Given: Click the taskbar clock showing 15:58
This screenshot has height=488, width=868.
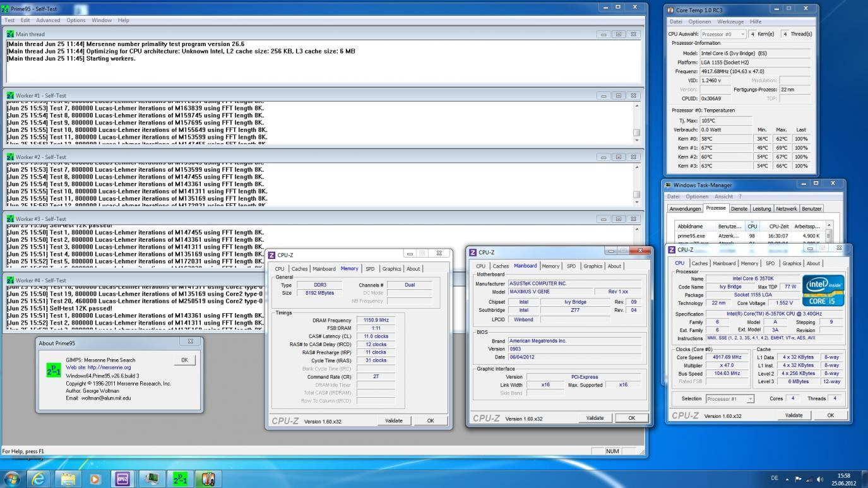Looking at the screenshot, I should [843, 479].
